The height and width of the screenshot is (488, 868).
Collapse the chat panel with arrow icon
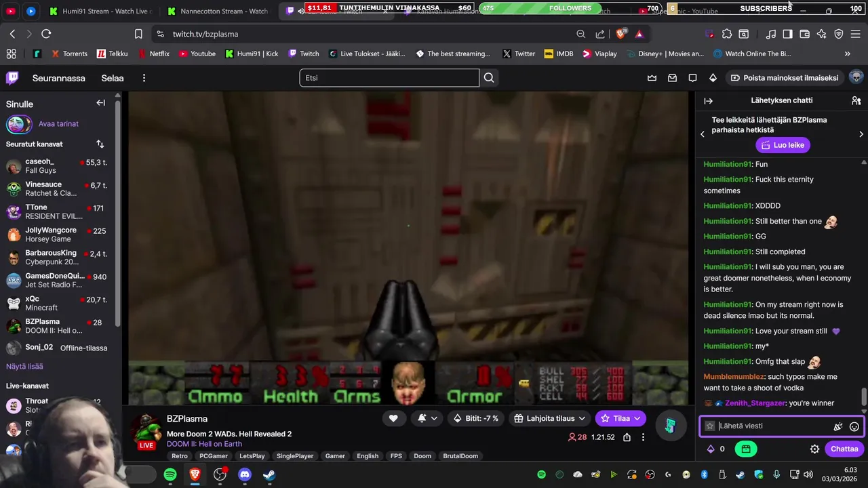(708, 100)
